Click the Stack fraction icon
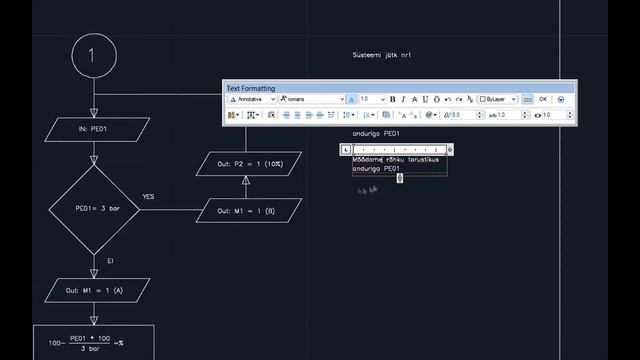Screen dimensions: 640x360 coord(470,99)
